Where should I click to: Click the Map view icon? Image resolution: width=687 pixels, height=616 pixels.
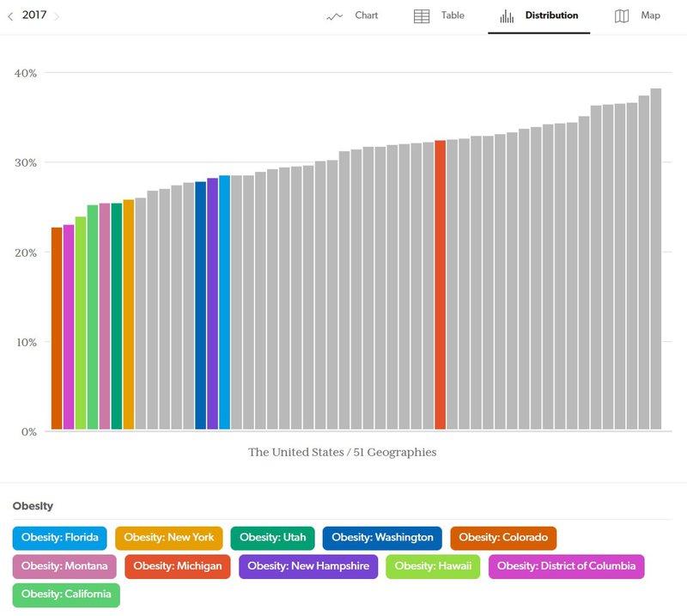(622, 16)
